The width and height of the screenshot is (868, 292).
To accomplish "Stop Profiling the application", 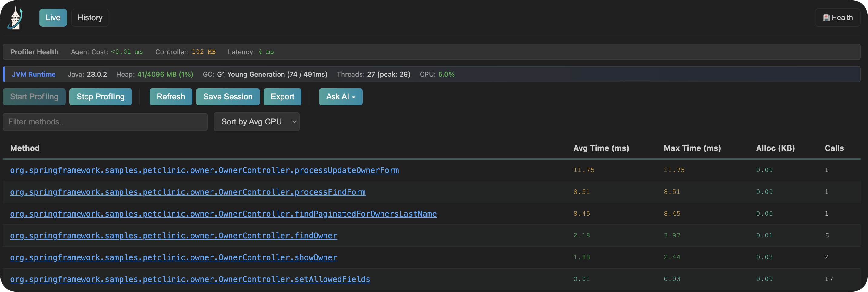I will tap(100, 97).
